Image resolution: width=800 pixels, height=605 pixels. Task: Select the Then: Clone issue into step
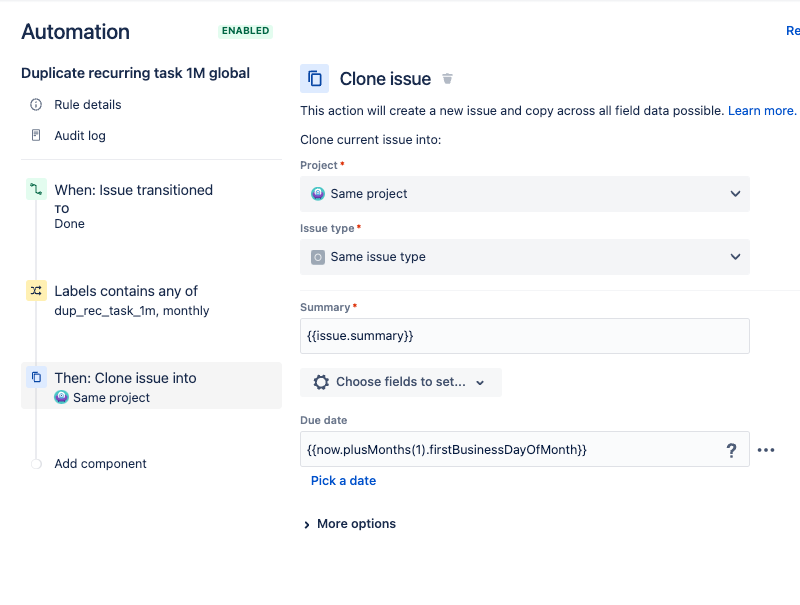coord(151,386)
